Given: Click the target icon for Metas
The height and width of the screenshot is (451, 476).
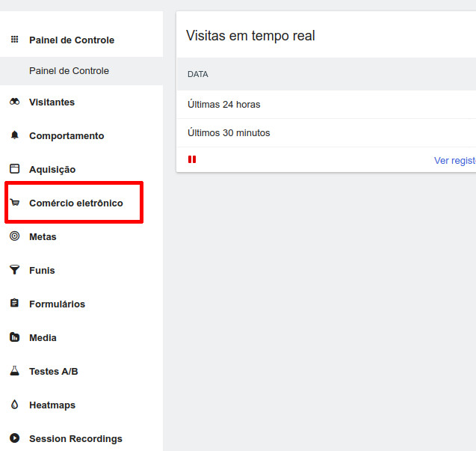Looking at the screenshot, I should click(14, 236).
